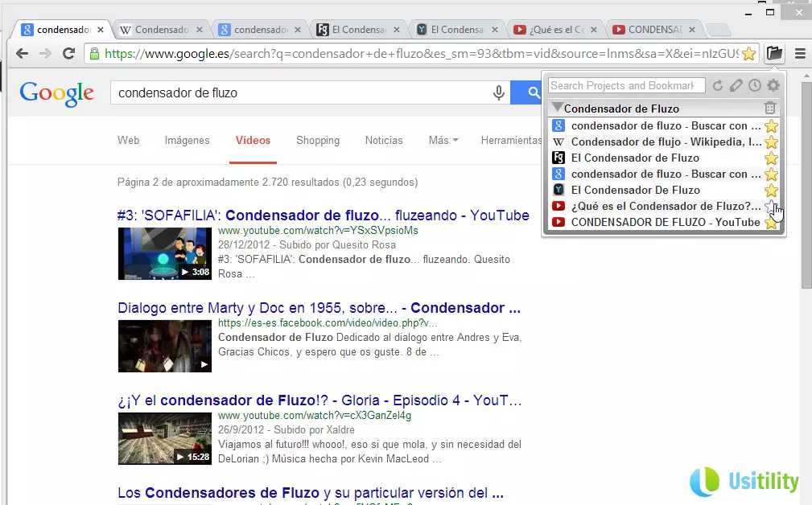Click the 15:28 Gloria Episodio 4 video thumbnail
This screenshot has height=505, width=812.
tap(165, 438)
